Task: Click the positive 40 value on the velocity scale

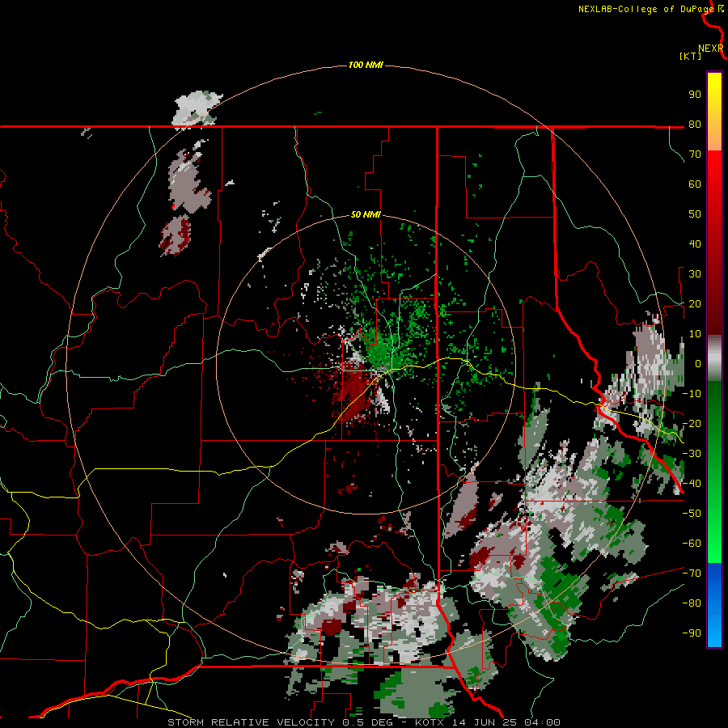Action: (x=695, y=243)
